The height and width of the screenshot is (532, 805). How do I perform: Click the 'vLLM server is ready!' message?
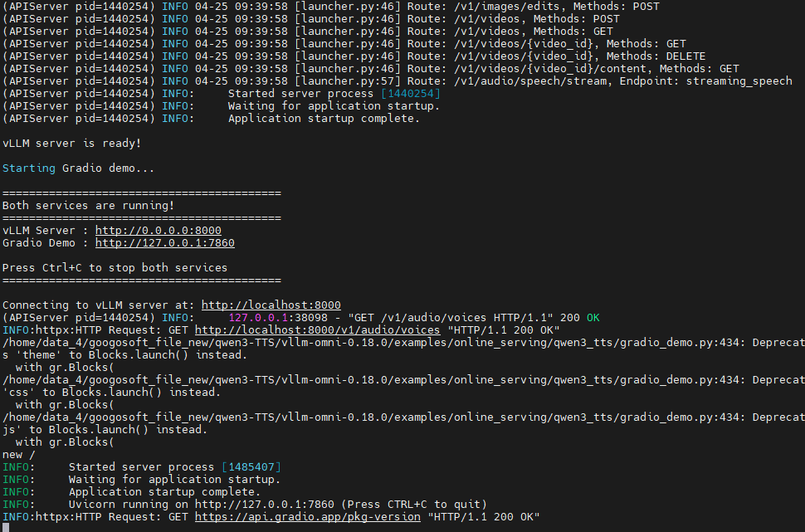tap(72, 144)
